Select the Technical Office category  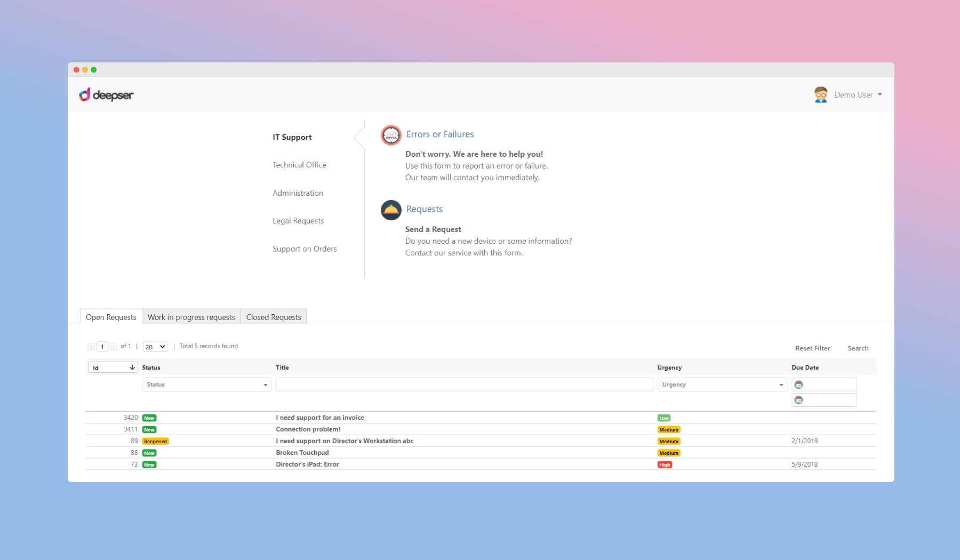pyautogui.click(x=299, y=165)
